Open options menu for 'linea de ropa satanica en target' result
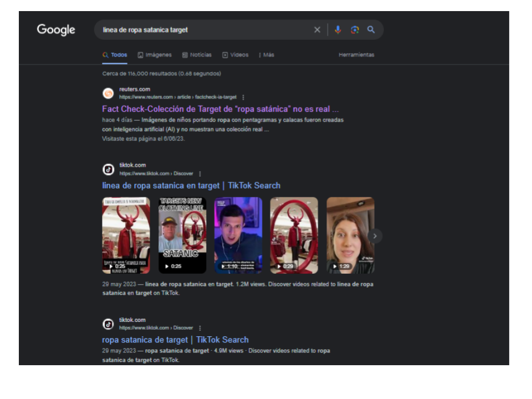The image size is (532, 399). (200, 173)
